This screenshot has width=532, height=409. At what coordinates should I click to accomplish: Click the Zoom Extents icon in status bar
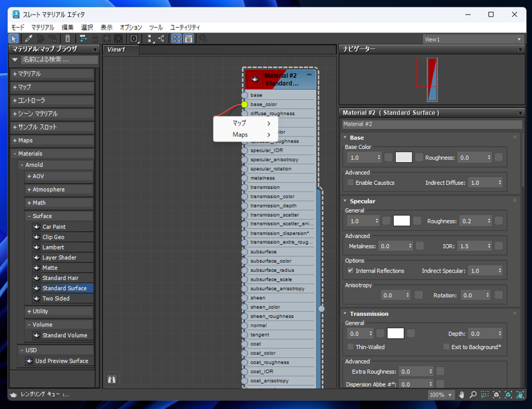(x=497, y=395)
